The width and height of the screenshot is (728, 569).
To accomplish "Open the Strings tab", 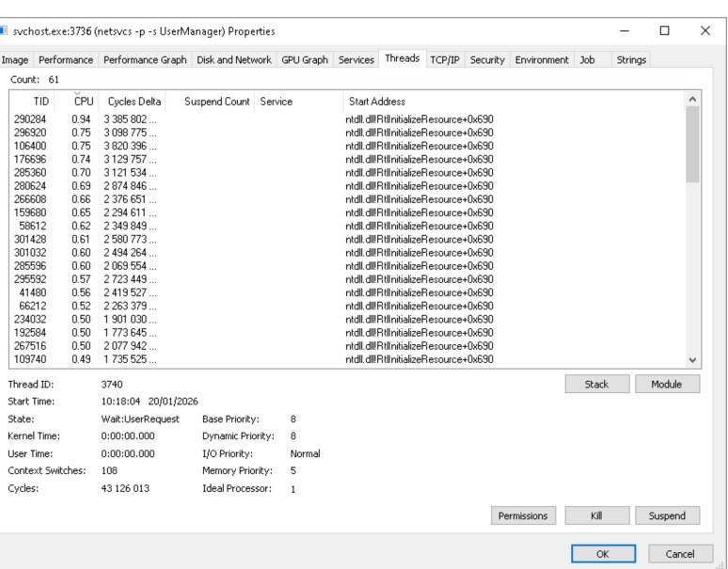I will (631, 60).
